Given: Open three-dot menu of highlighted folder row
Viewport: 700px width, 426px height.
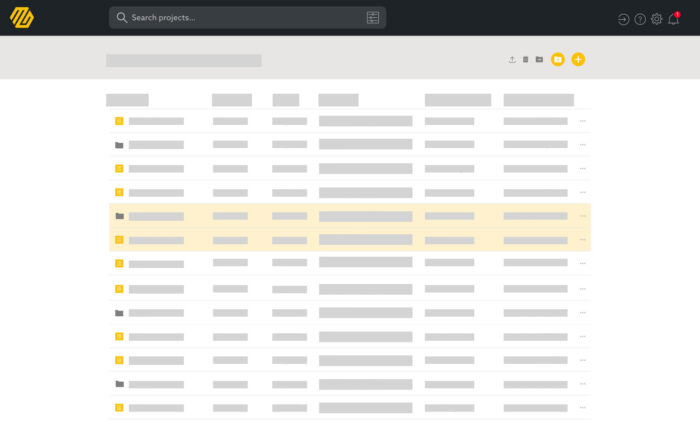Looking at the screenshot, I should [x=583, y=216].
